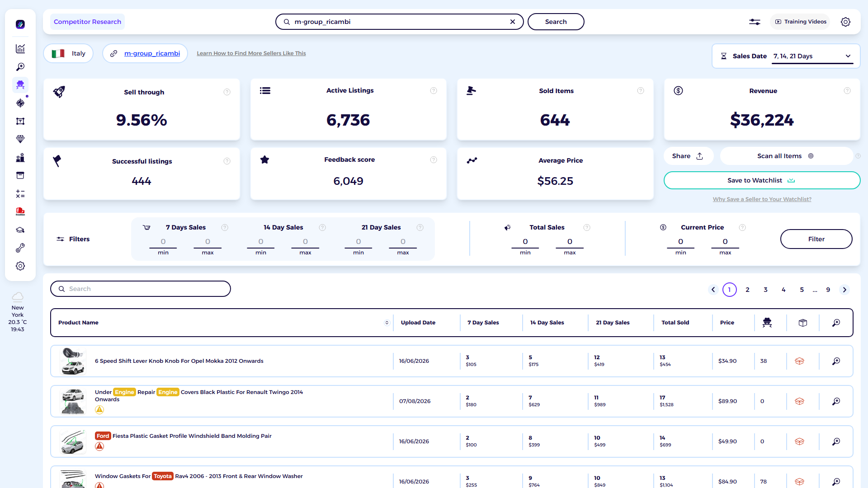Open the wrench tools sidebar icon
868x488 pixels.
(x=20, y=248)
